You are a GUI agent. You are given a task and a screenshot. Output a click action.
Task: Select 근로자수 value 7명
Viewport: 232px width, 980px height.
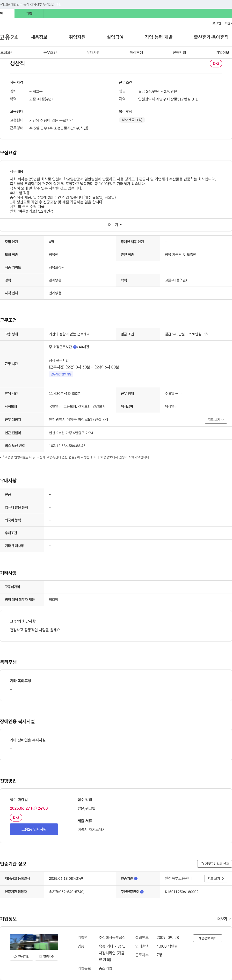tap(159, 955)
